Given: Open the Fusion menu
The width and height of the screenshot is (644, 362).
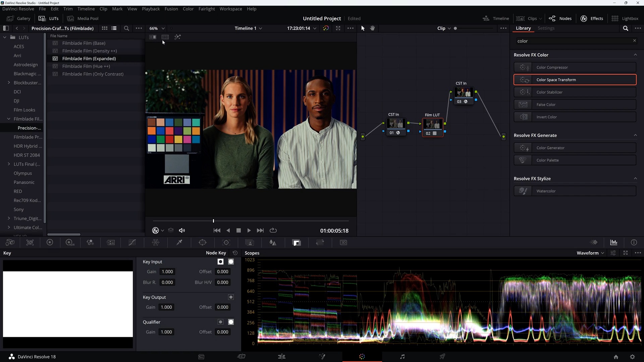Looking at the screenshot, I should pos(171,9).
